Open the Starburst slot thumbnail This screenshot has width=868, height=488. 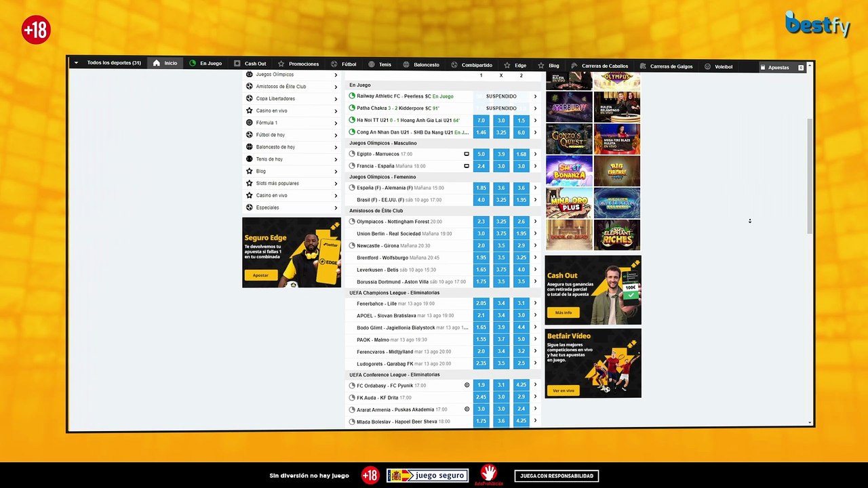pos(569,107)
